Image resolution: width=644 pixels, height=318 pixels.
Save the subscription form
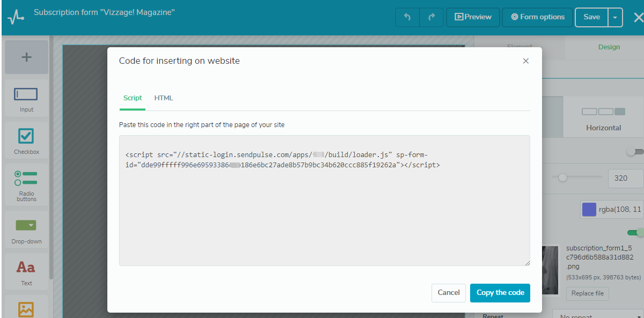point(591,17)
